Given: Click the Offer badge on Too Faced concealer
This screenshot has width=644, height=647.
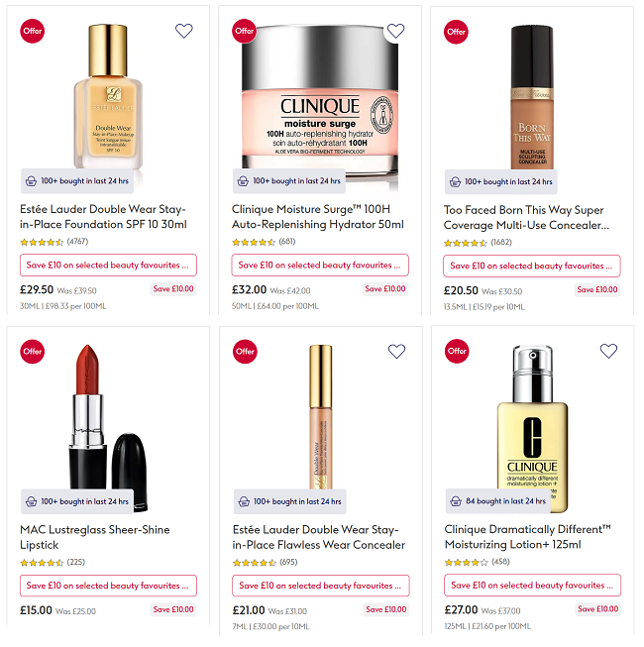Looking at the screenshot, I should click(x=456, y=32).
